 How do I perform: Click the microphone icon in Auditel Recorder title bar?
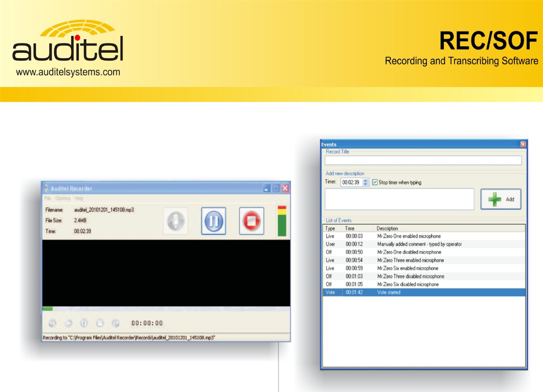[46, 188]
